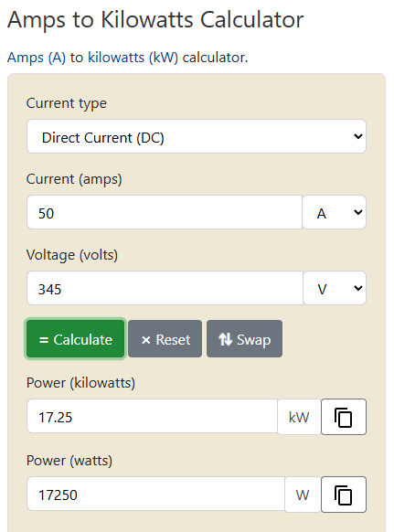Click the Amps to Kilowatts Calculator heading
This screenshot has height=532, width=394.
point(155,20)
